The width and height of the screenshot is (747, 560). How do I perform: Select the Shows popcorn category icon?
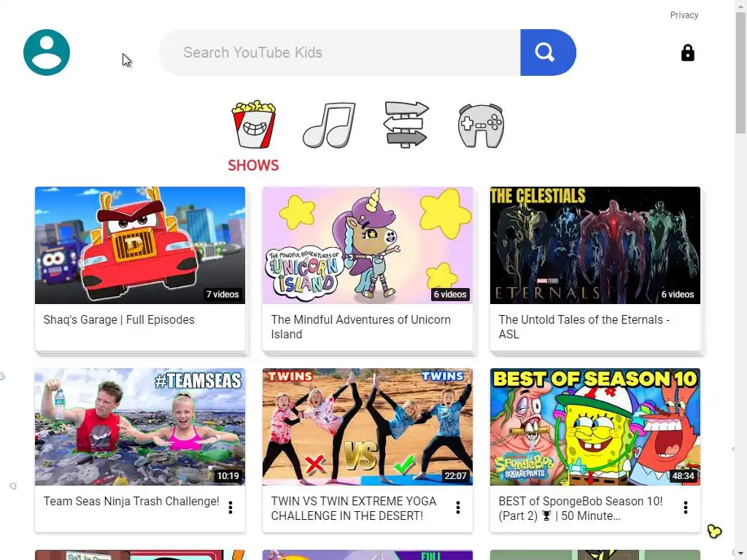[253, 124]
